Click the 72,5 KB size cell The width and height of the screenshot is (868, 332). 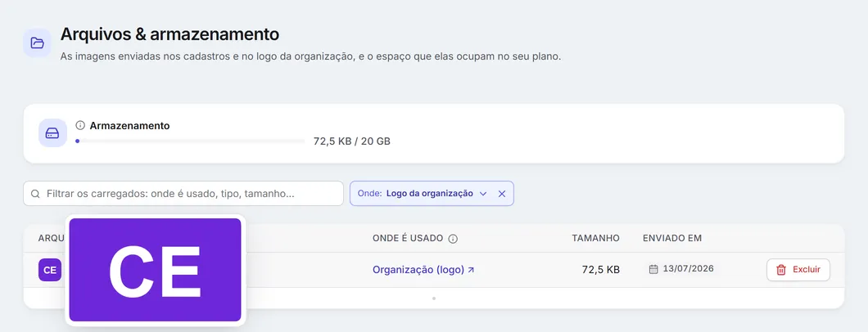[x=600, y=270]
